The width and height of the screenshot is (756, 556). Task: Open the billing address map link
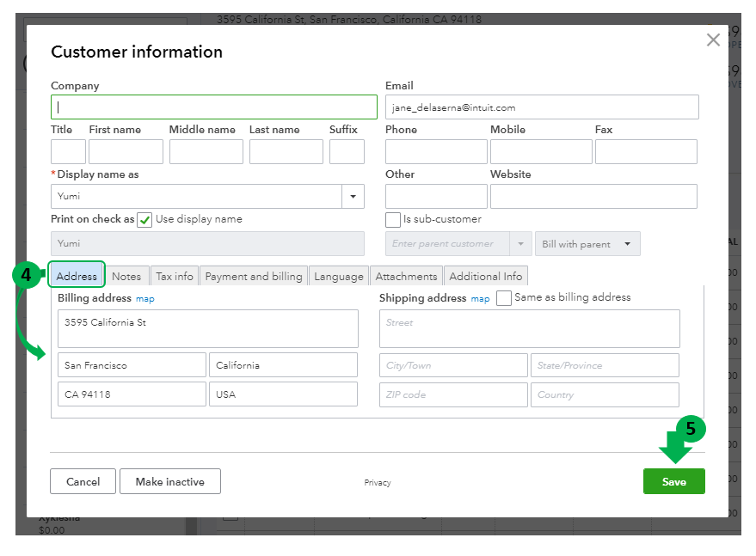145,299
